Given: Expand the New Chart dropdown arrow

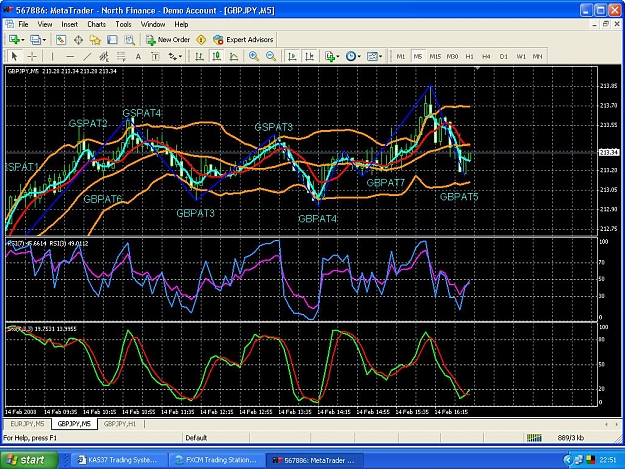Looking at the screenshot, I should click(23, 40).
